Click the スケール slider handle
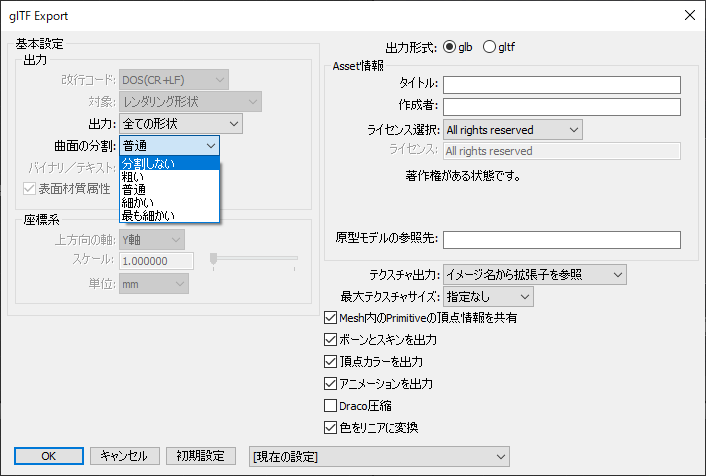 point(213,258)
